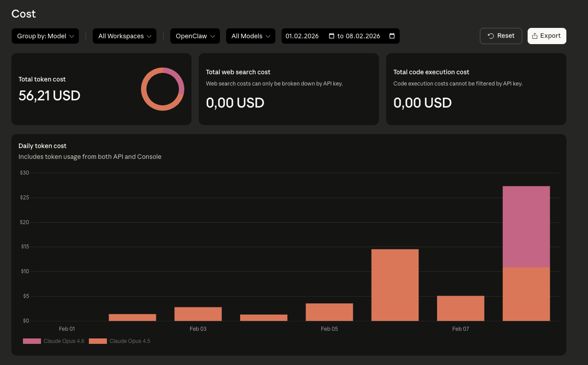Open the end date calendar picker icon
The width and height of the screenshot is (588, 365).
(x=392, y=36)
